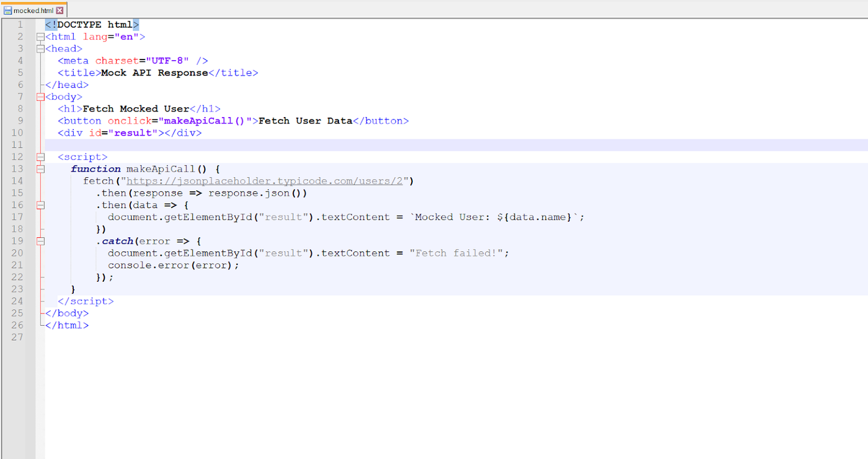This screenshot has height=459, width=868.
Task: Collapse the html fold marker on line 2
Action: 40,37
